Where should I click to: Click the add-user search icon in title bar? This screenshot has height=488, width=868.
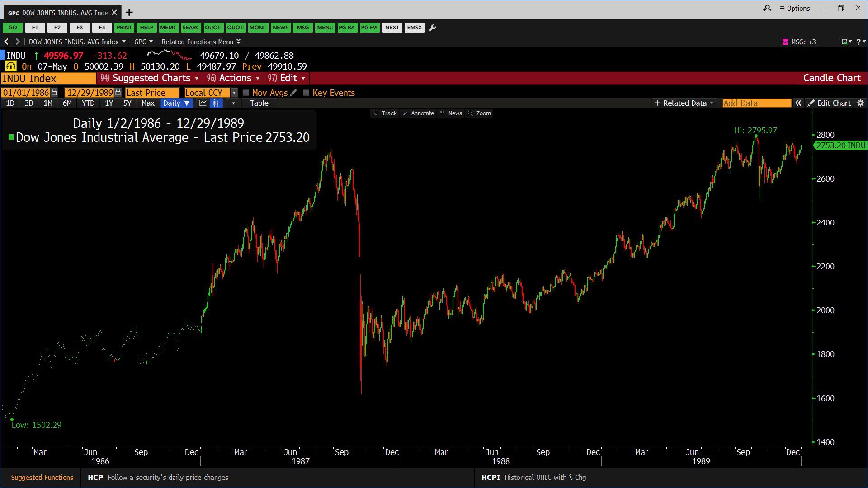(x=767, y=8)
